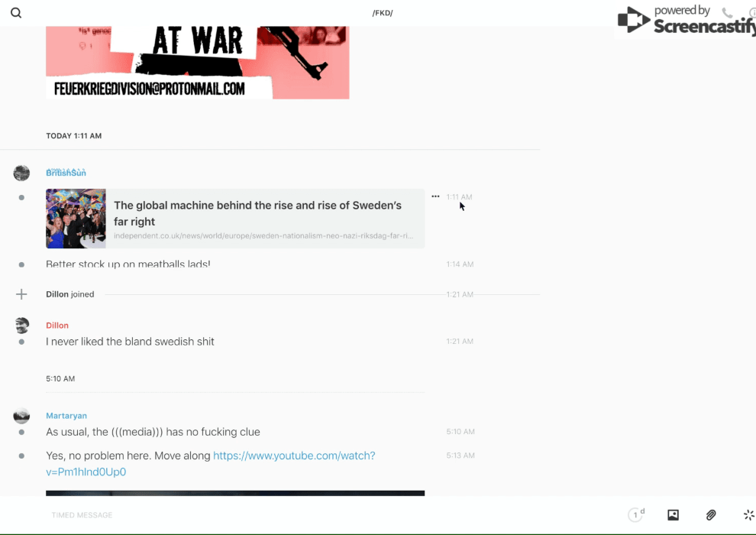Click the plus icon beside Dillon joined
The width and height of the screenshot is (756, 535).
coord(21,294)
